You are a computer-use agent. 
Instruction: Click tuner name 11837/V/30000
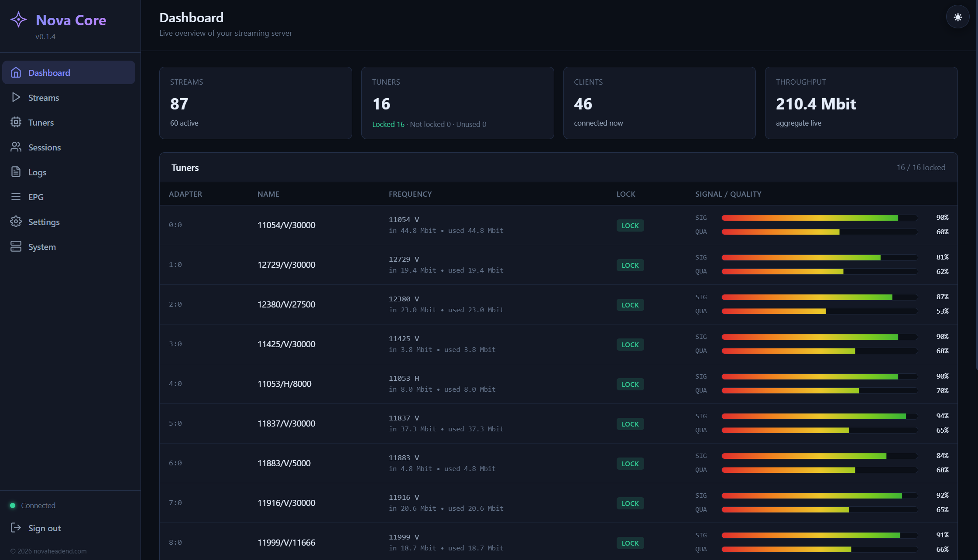[286, 423]
